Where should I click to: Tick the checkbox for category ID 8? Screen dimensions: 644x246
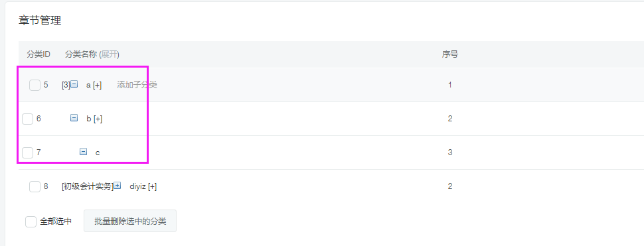click(x=35, y=186)
